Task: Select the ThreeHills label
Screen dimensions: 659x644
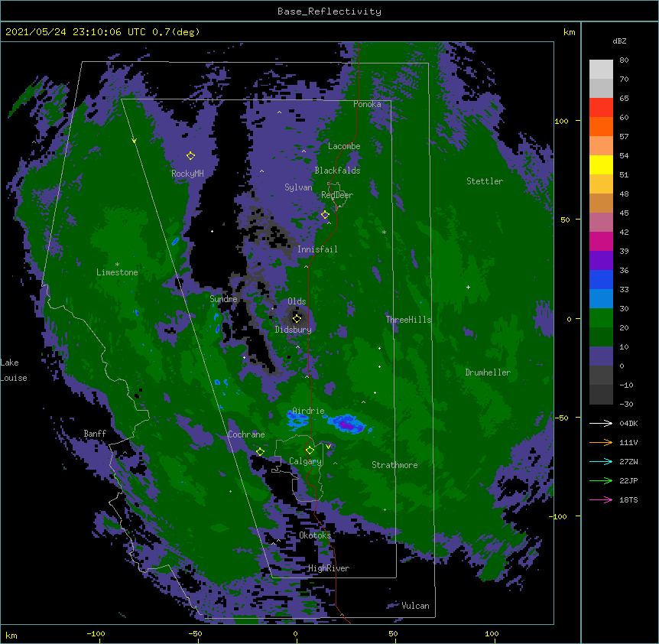Action: [x=408, y=320]
